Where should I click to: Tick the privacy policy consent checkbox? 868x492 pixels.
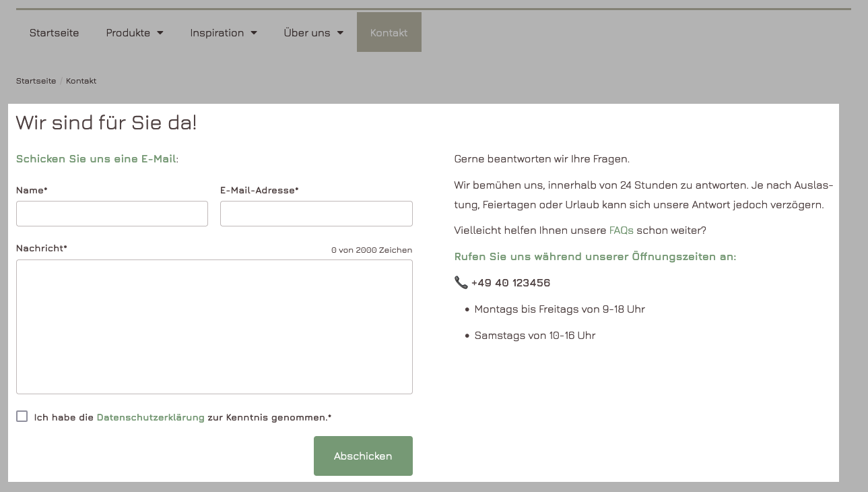coord(22,417)
